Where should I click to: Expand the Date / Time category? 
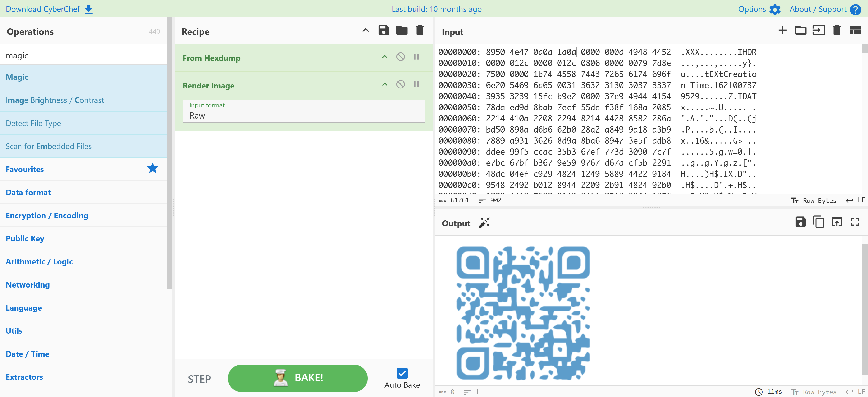(83, 354)
